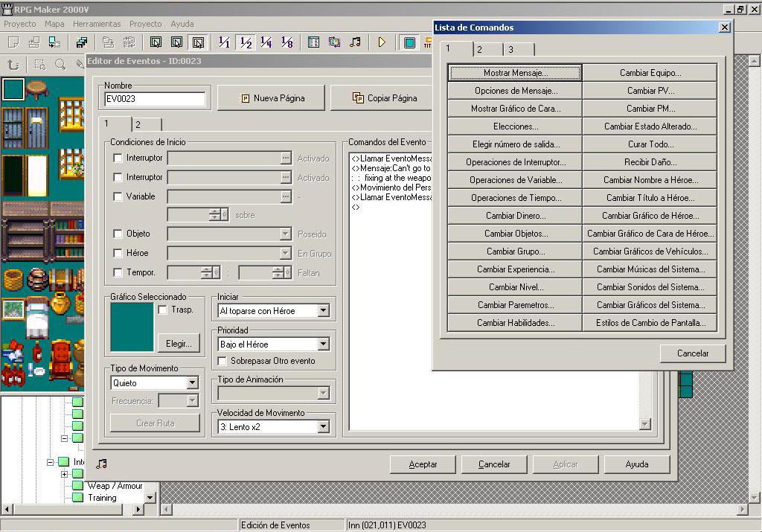
Task: Expand the plus node in map tree
Action: [64, 474]
